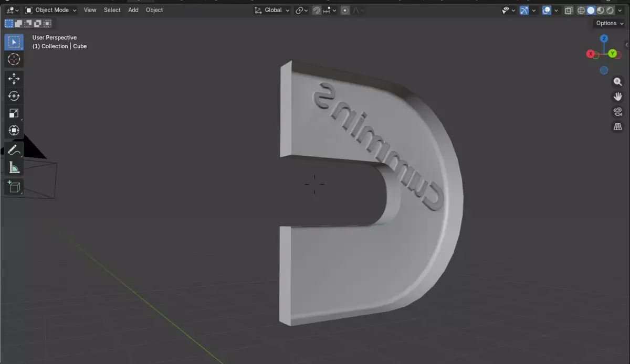
Task: Open the Object Mode dropdown
Action: [51, 10]
